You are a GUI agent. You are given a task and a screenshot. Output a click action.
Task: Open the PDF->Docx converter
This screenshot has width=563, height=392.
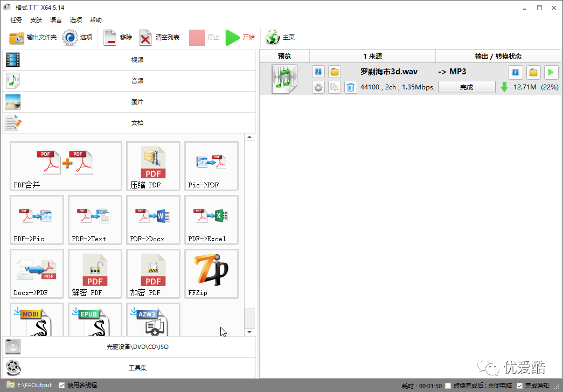(x=153, y=220)
